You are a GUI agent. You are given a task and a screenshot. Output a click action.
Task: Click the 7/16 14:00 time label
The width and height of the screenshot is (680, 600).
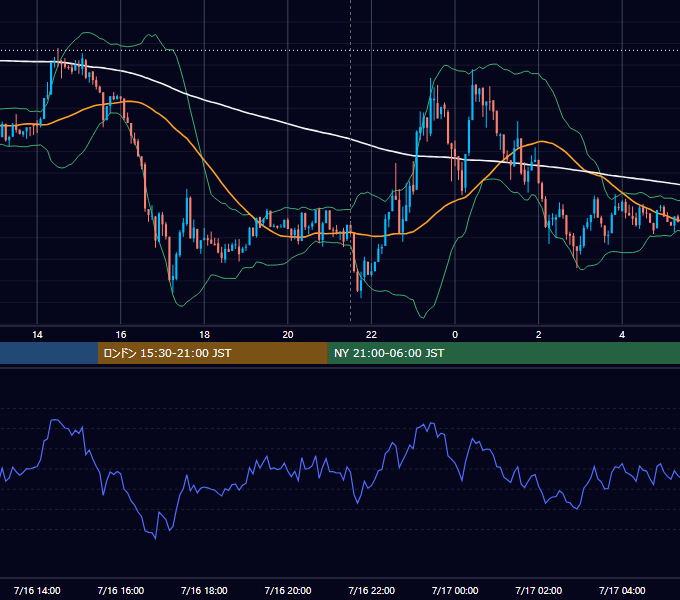pos(37,590)
